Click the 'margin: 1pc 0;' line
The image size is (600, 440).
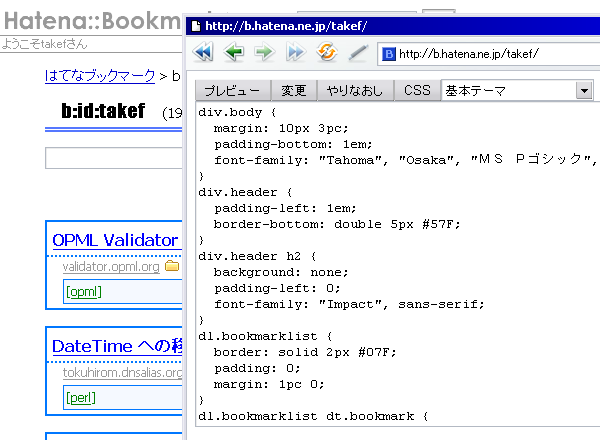pos(269,385)
